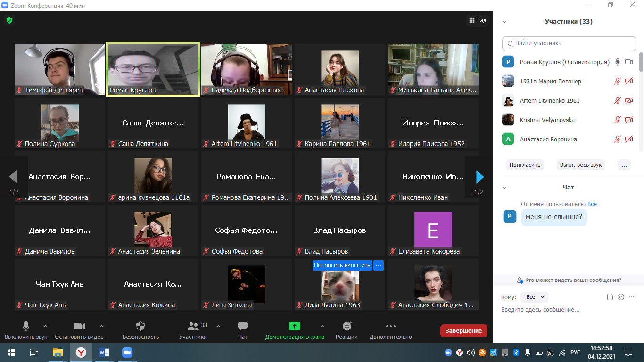Toggle Мария Певзнер's camera icon

click(629, 81)
